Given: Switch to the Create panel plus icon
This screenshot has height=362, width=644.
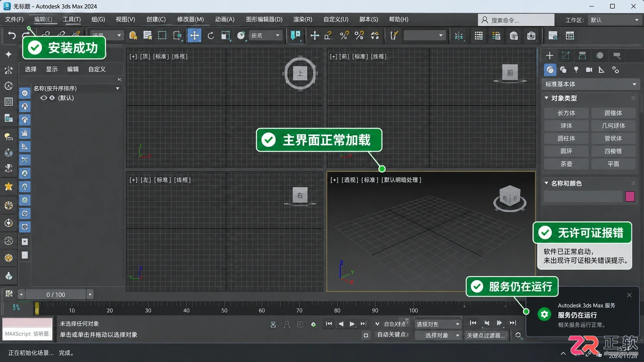Looking at the screenshot, I should [x=550, y=55].
